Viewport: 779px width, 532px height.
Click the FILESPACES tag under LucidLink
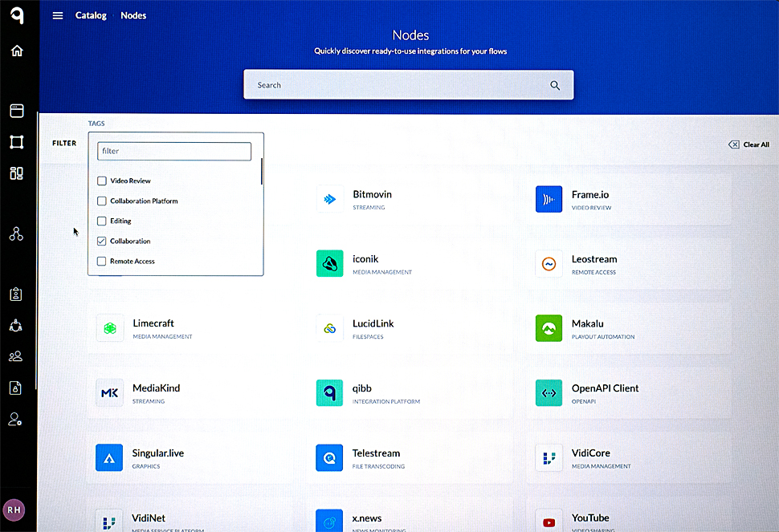[x=368, y=336]
